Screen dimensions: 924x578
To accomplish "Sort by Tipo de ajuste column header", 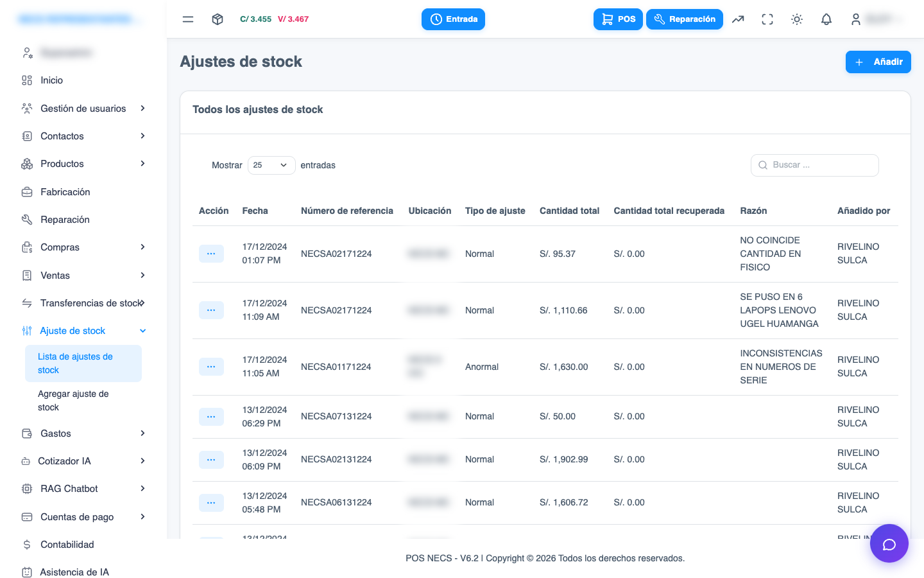I will pyautogui.click(x=495, y=211).
